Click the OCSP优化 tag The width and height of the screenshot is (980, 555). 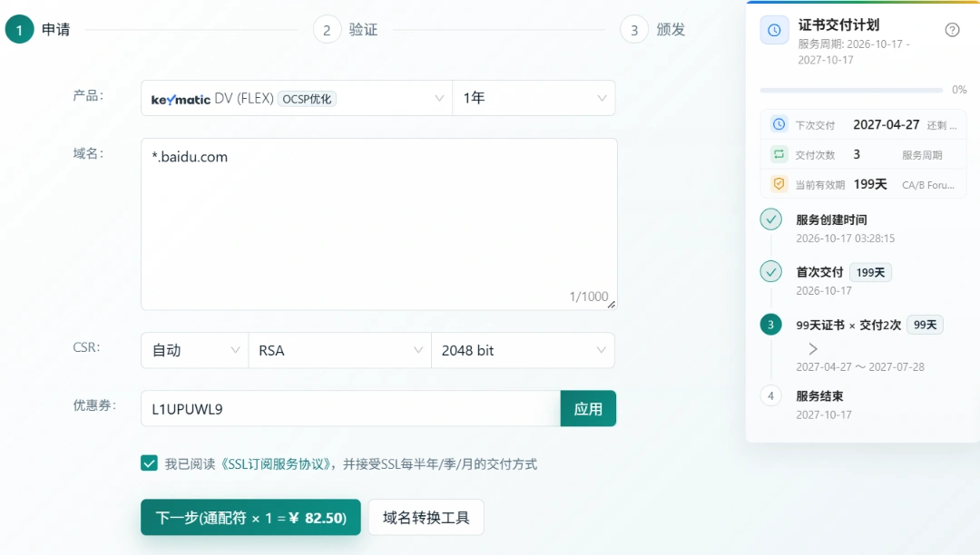click(x=307, y=99)
